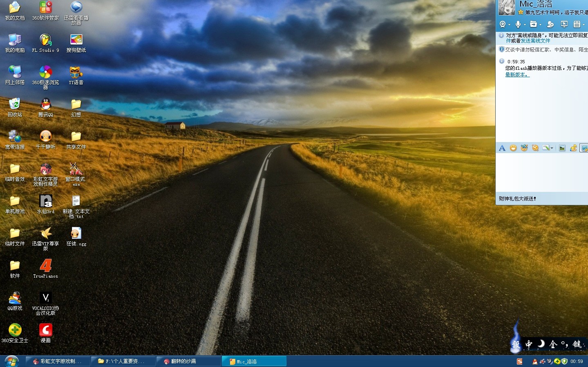Screen dimensions: 588x367
Task: Open the emoticon smiley picker
Action: pos(513,148)
